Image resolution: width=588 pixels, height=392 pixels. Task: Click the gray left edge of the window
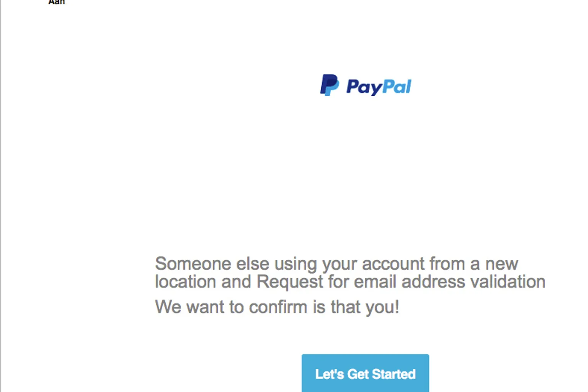pos(1,196)
